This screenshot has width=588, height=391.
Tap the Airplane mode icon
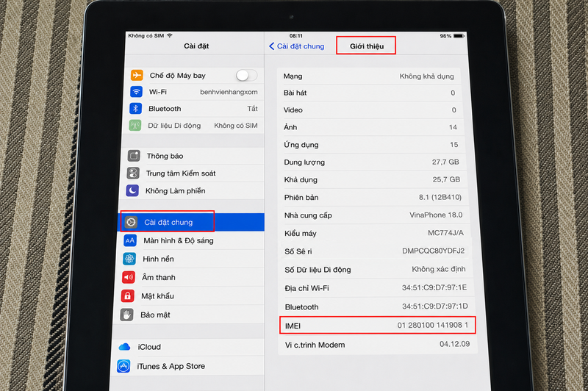137,75
